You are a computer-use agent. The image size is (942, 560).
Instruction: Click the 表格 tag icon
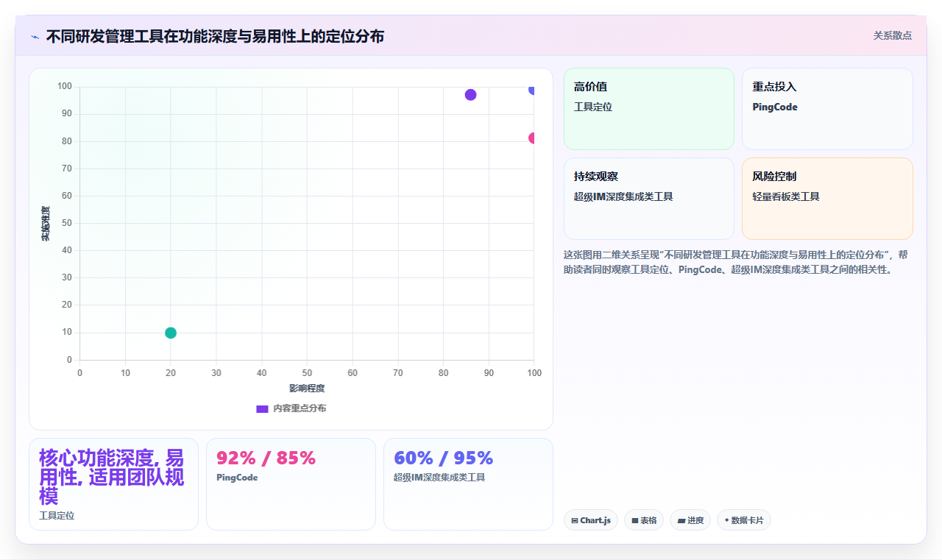point(634,521)
